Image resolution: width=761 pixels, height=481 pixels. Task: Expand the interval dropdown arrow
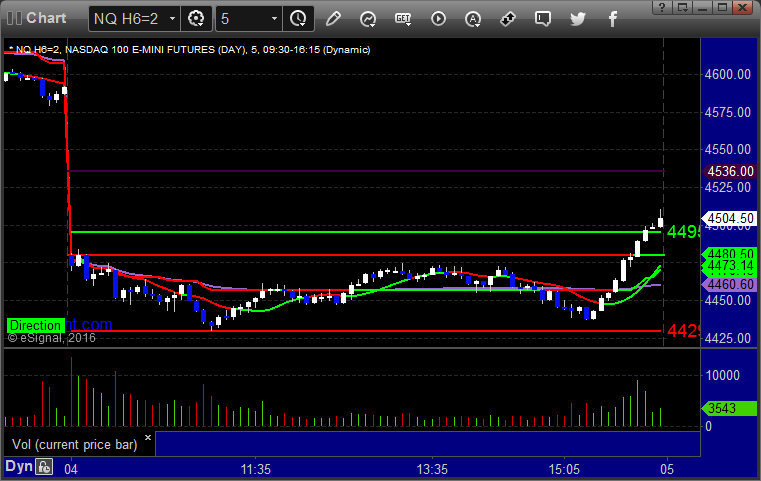tap(274, 19)
